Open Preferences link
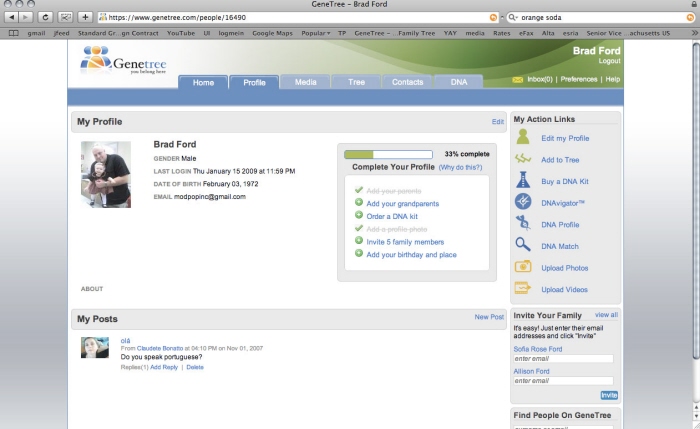The image size is (700, 429). (579, 79)
